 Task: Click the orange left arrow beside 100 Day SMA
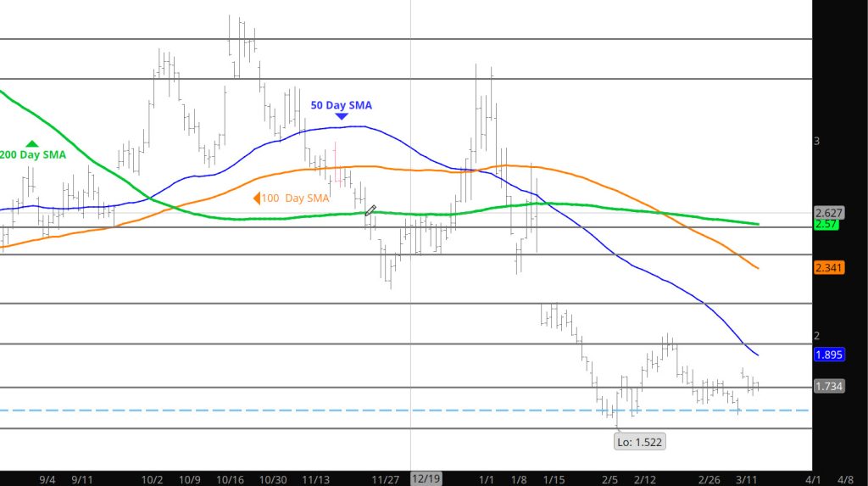(x=256, y=198)
